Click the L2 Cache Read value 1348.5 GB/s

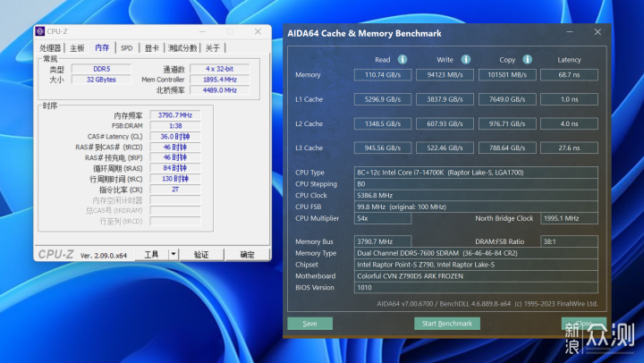click(383, 123)
